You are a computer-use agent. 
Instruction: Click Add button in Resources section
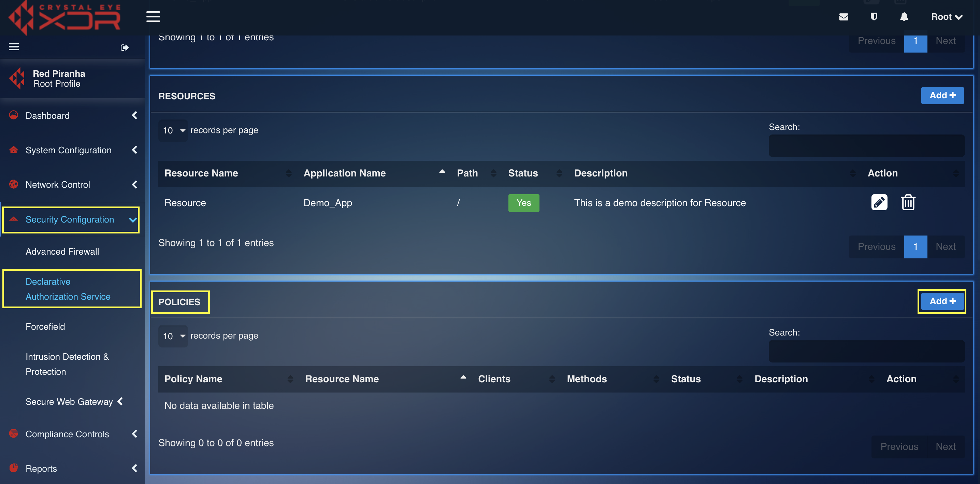coord(942,95)
